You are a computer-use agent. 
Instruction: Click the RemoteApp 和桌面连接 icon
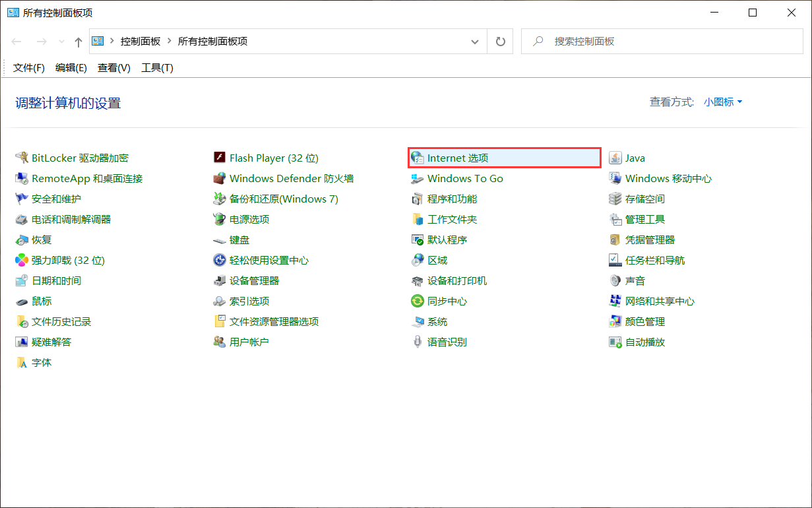pyautogui.click(x=22, y=178)
